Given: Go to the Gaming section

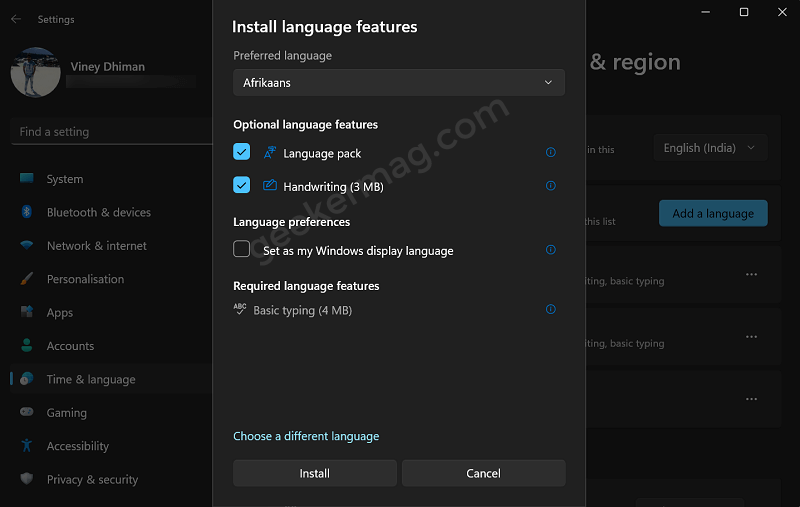Looking at the screenshot, I should click(x=66, y=413).
